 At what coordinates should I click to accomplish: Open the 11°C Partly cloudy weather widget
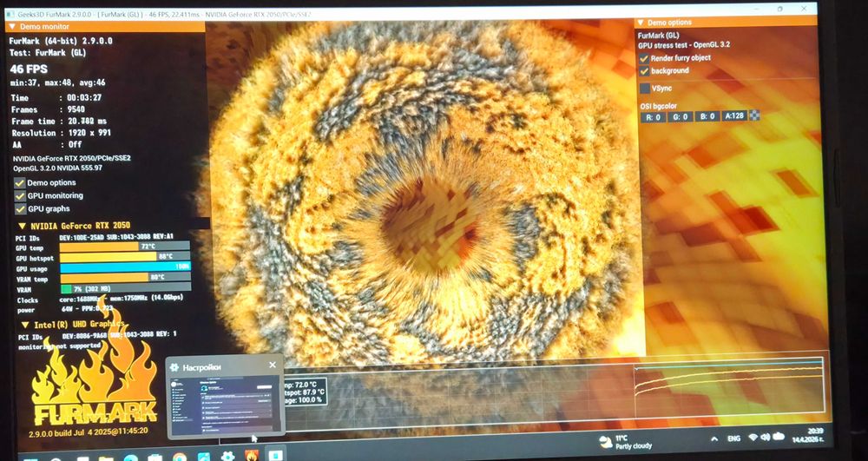coord(626,442)
